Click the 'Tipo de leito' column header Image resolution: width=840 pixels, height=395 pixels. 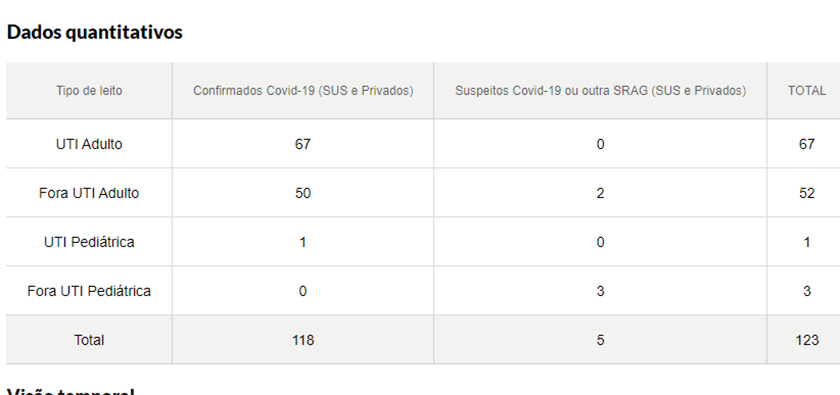pos(89,91)
